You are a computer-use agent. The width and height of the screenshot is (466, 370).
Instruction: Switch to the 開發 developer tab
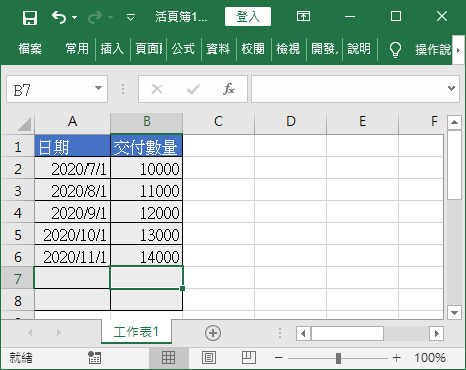click(x=324, y=49)
